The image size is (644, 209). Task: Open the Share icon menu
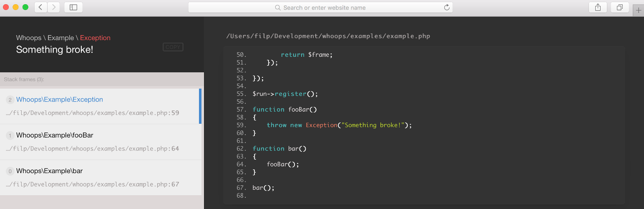click(598, 7)
